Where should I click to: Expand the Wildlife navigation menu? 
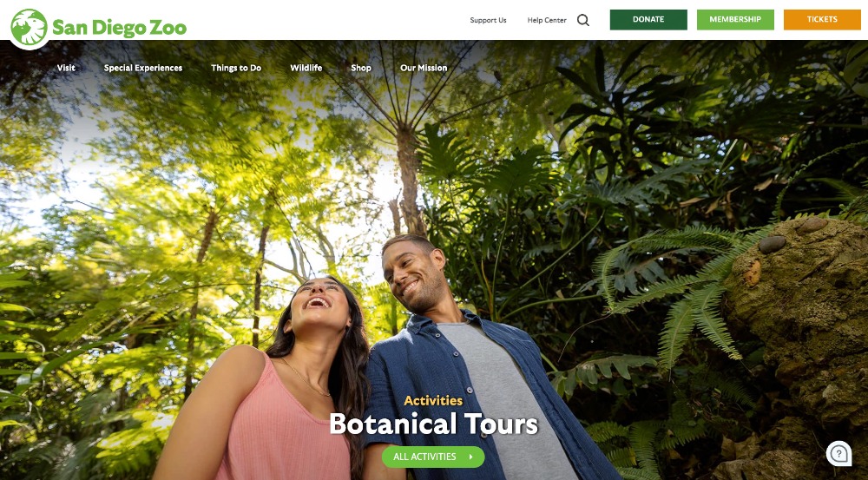(306, 68)
